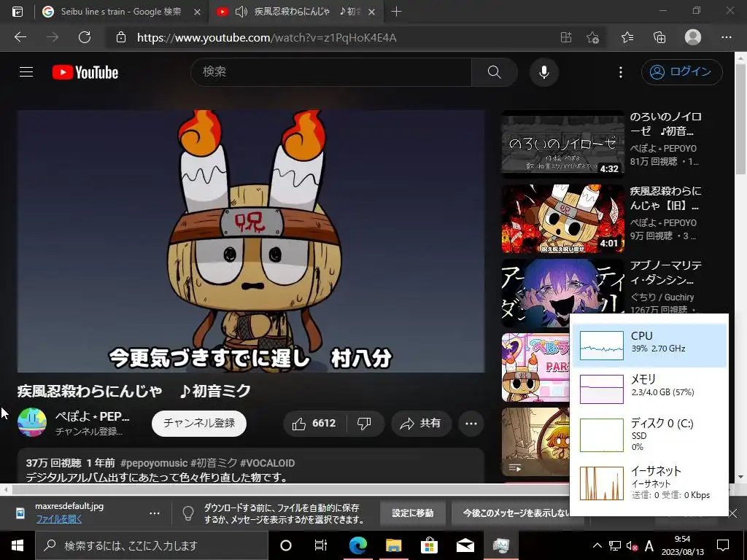Open Edge Settings and more ellipsis menu
This screenshot has height=560, width=747.
726,37
